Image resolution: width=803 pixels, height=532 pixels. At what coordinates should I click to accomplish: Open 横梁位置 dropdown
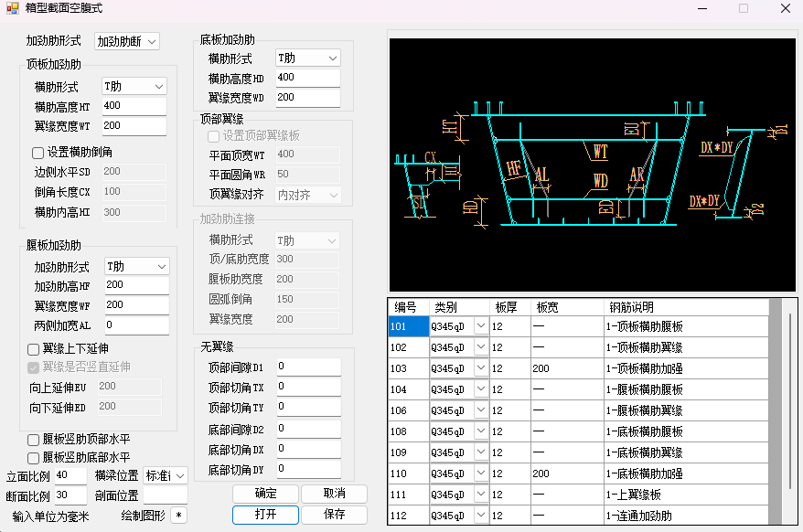pyautogui.click(x=166, y=475)
